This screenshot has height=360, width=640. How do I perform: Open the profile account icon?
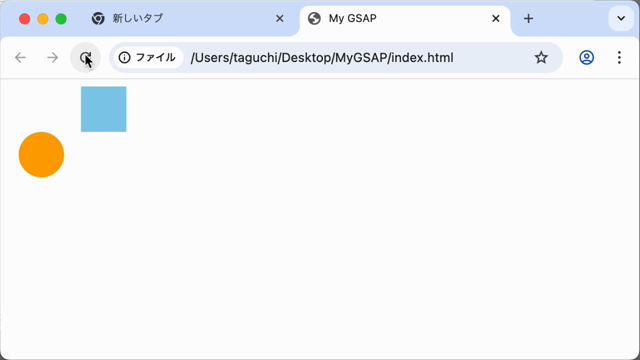point(587,58)
